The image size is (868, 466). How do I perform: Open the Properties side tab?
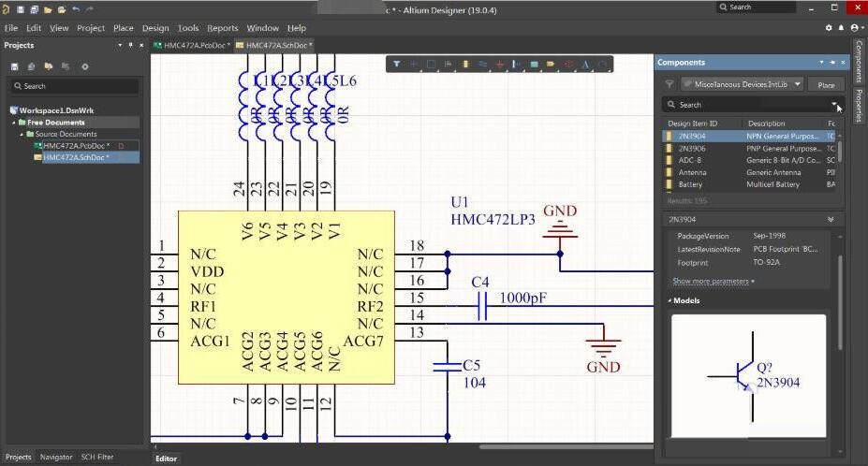[859, 105]
